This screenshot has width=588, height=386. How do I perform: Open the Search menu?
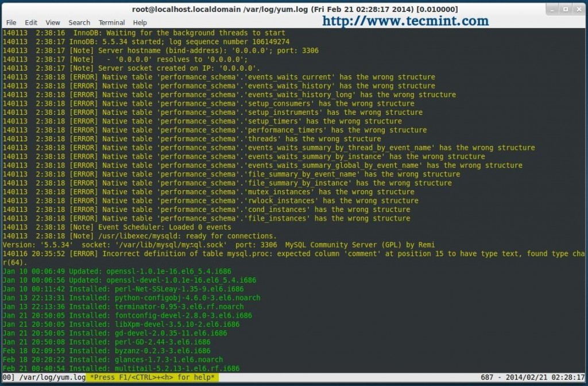[79, 22]
